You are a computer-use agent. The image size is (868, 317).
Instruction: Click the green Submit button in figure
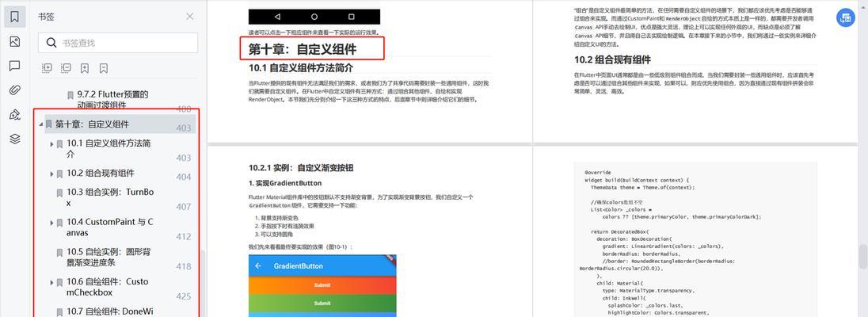322,304
